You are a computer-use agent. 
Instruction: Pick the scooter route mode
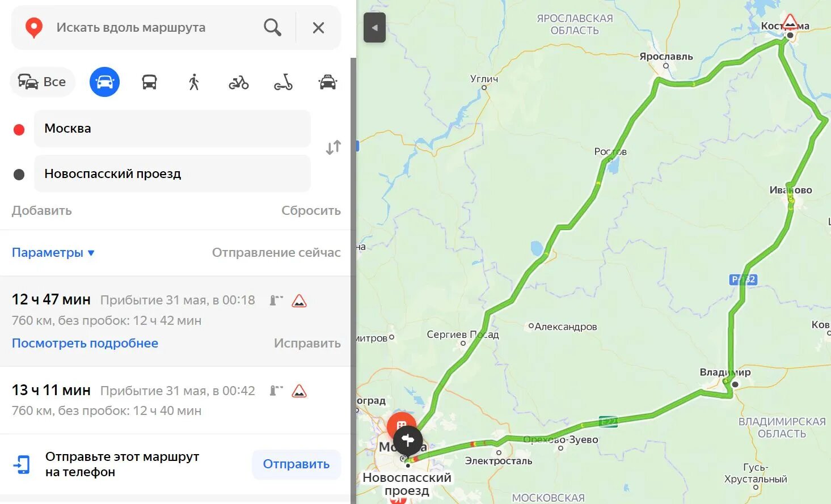pos(283,83)
